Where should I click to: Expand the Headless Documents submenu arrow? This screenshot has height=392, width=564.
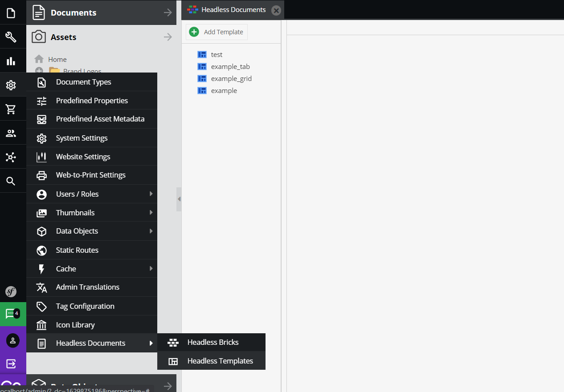coord(151,343)
